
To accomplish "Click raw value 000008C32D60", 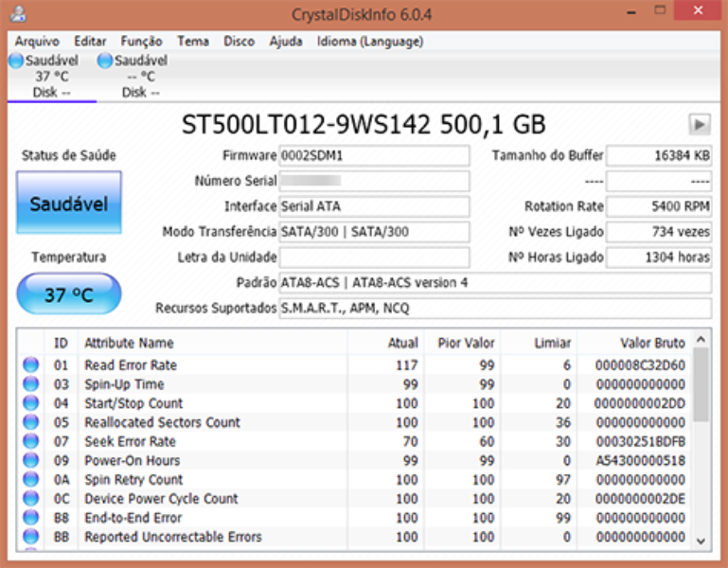I will pos(640,365).
